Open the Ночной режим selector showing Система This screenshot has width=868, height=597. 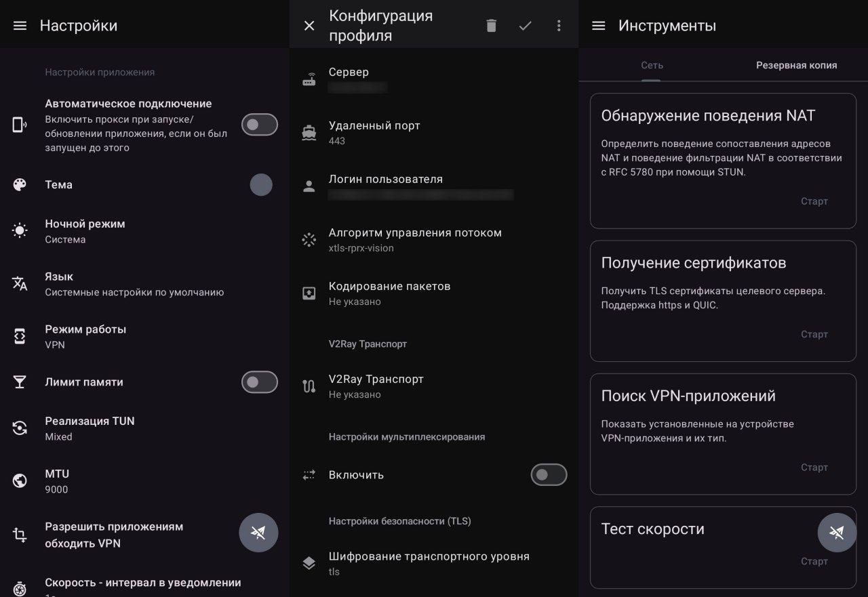136,231
